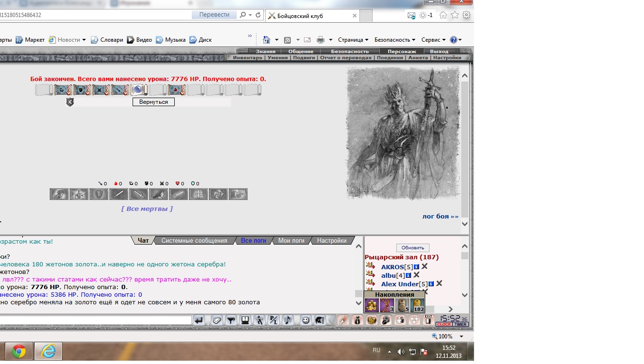This screenshot has width=644, height=364.
Task: Click the blue orb scroll in combat slots
Action: 139,90
